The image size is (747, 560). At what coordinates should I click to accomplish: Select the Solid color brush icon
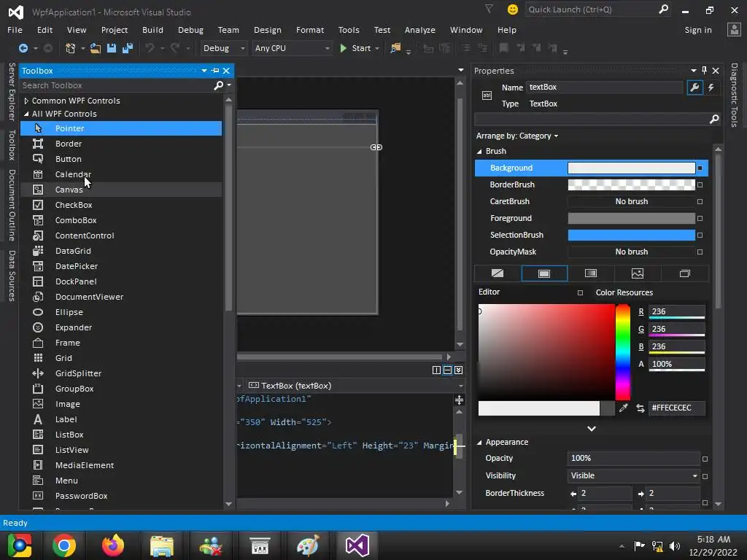coord(544,273)
